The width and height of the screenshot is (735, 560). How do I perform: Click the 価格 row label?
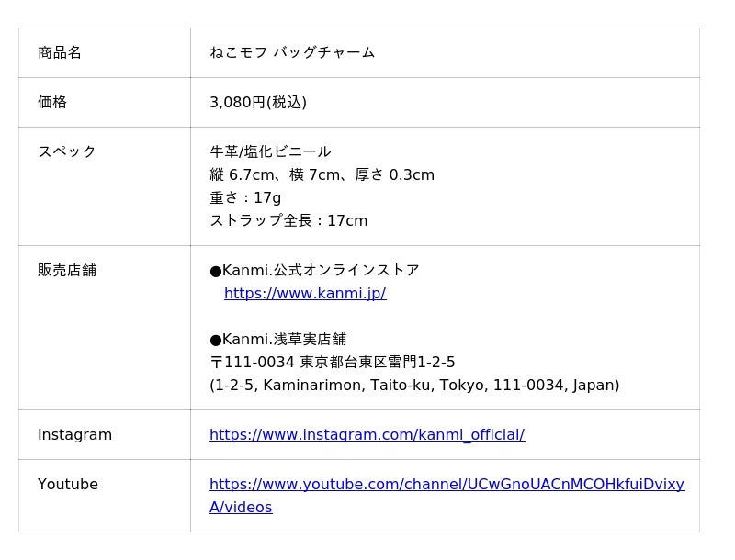point(52,103)
